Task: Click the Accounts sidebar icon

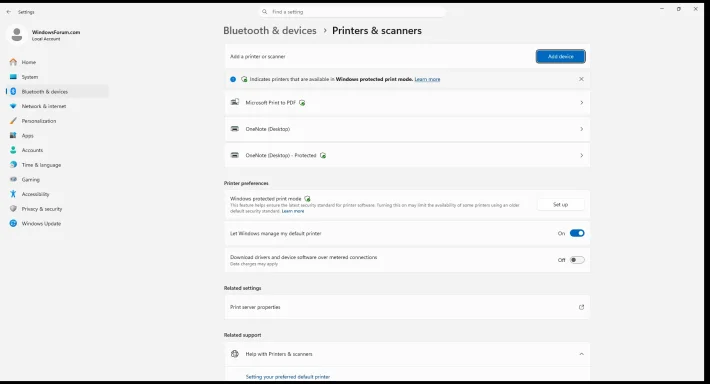Action: point(13,150)
